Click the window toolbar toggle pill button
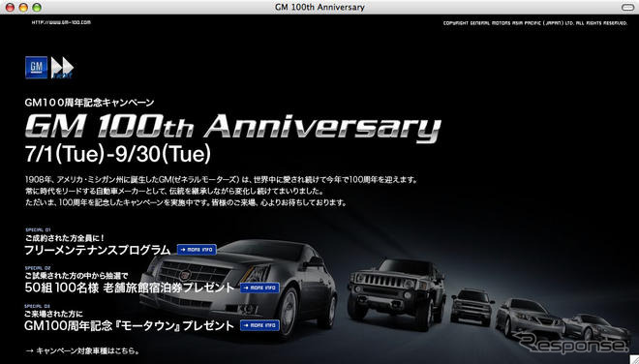Image resolution: width=639 pixels, height=364 pixels. (x=629, y=8)
